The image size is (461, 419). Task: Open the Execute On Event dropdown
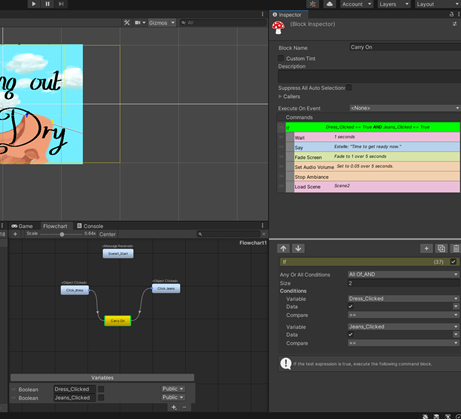coord(405,108)
